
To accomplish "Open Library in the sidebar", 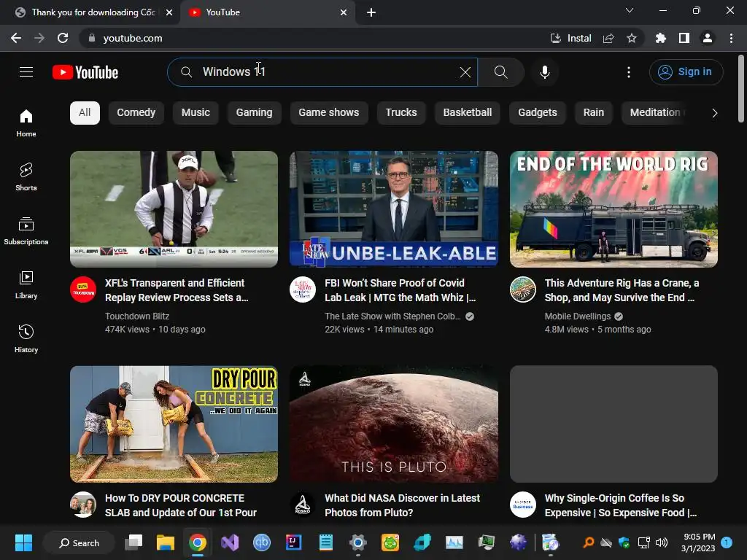I will tap(26, 284).
